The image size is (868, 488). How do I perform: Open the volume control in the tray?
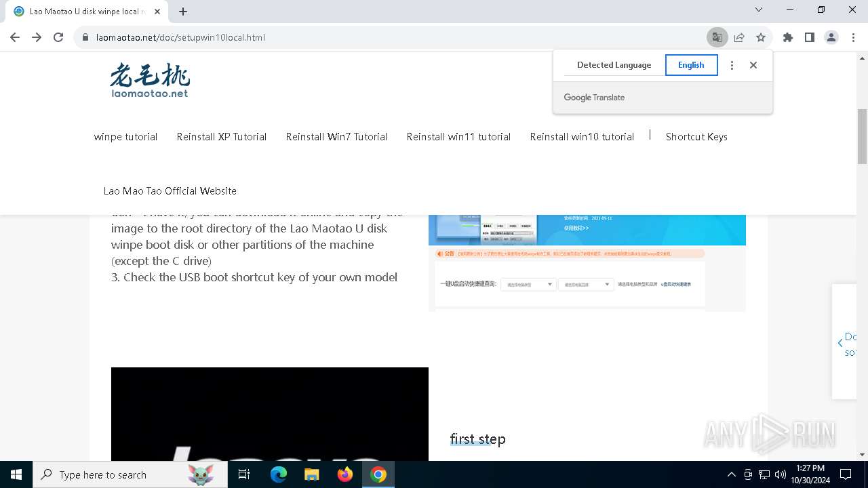(x=780, y=474)
